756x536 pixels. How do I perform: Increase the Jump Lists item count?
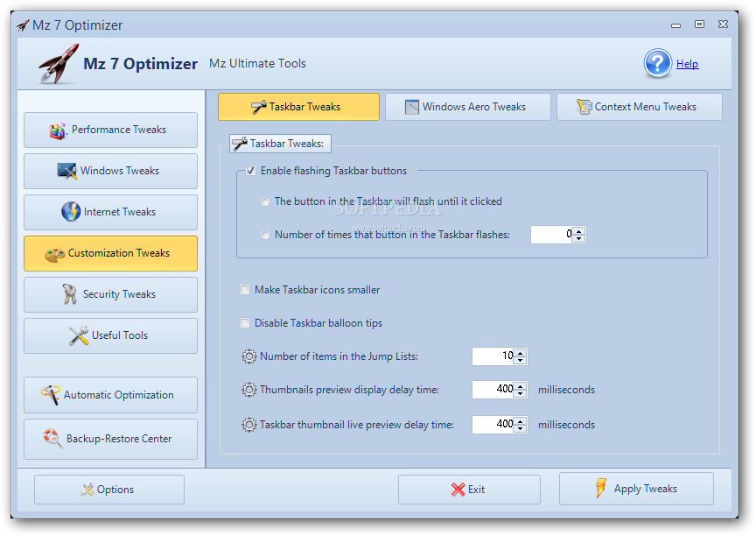click(x=521, y=353)
